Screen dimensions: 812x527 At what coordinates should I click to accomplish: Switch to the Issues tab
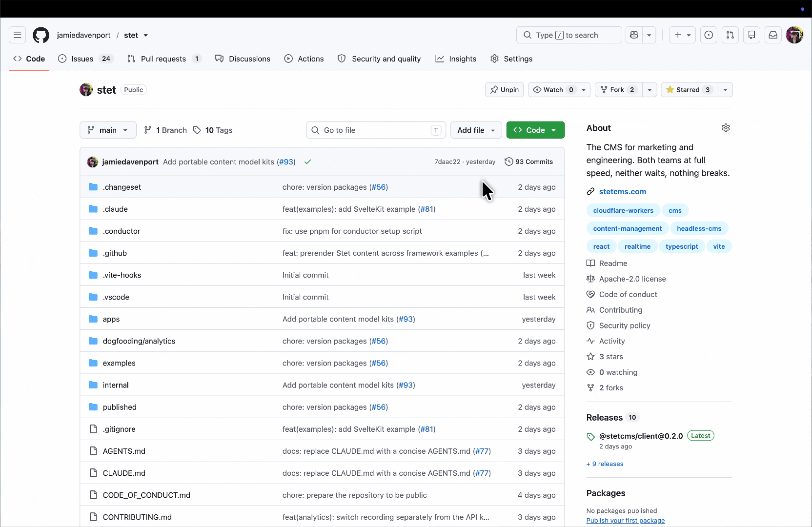(x=85, y=59)
